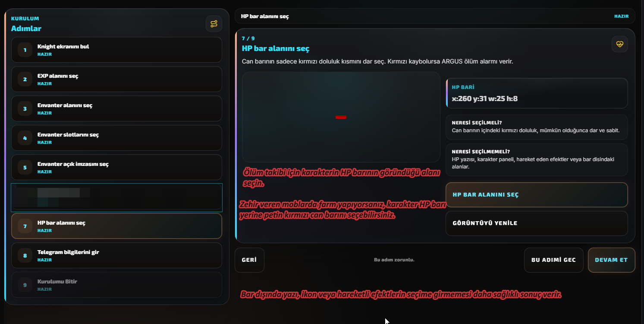The width and height of the screenshot is (644, 324).
Task: Click the HAZIR status in top bar
Action: tap(622, 16)
